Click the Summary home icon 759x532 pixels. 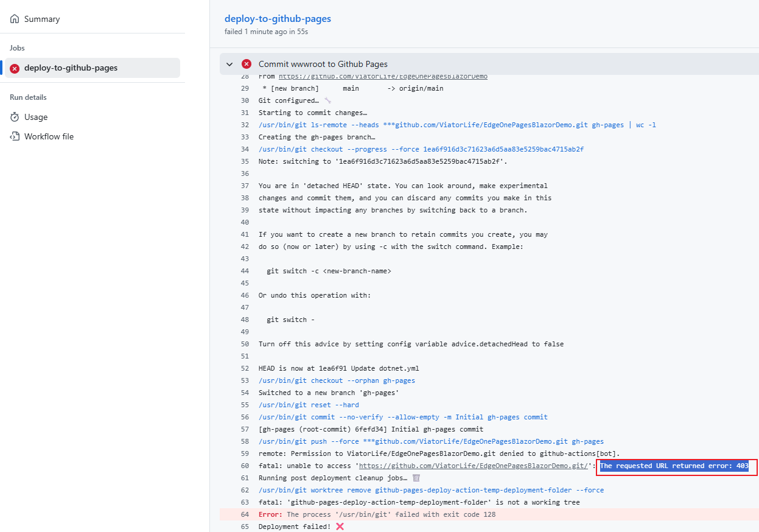[15, 19]
